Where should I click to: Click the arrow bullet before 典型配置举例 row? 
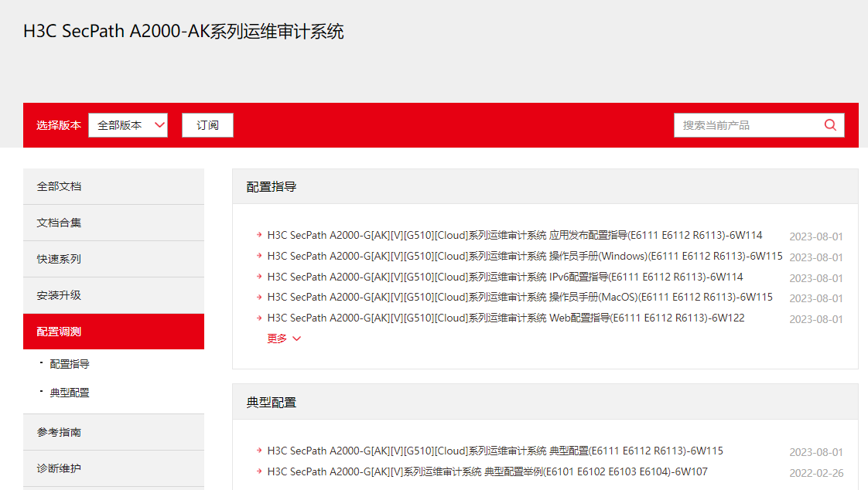point(258,471)
